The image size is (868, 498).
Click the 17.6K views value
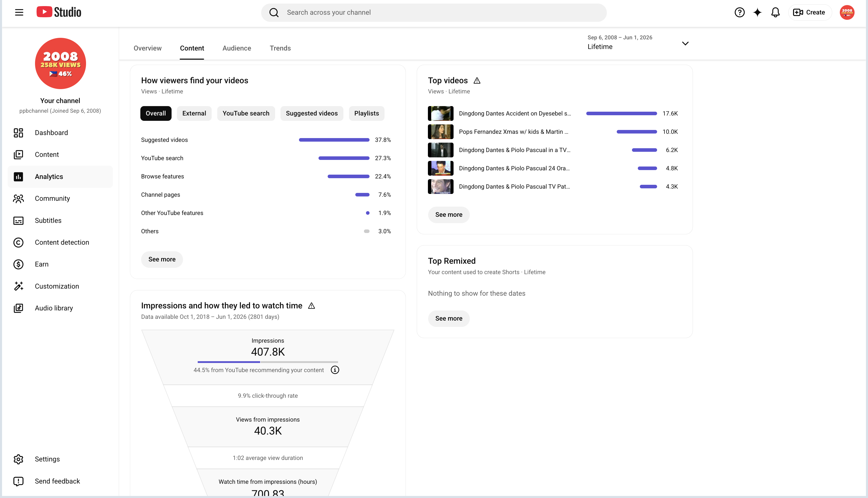[670, 113]
